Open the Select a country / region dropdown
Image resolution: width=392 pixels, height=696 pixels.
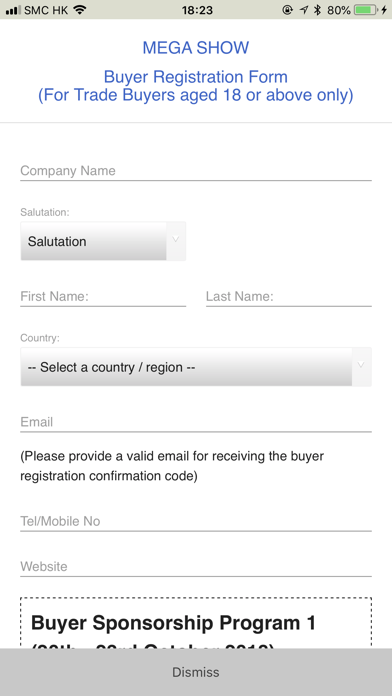(196, 367)
